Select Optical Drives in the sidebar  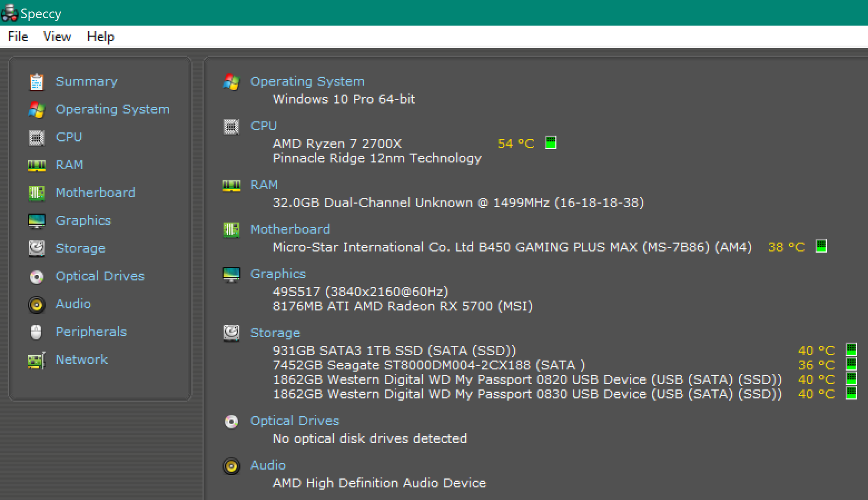tap(100, 276)
